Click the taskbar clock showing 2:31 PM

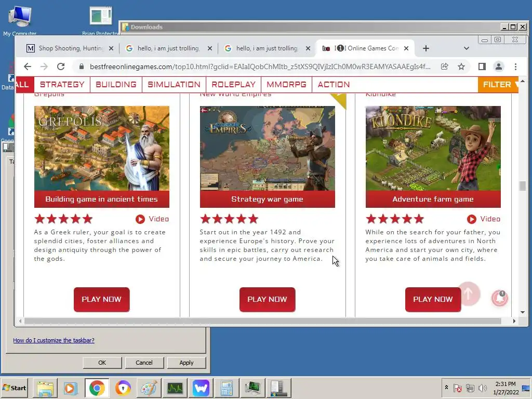[x=506, y=388]
